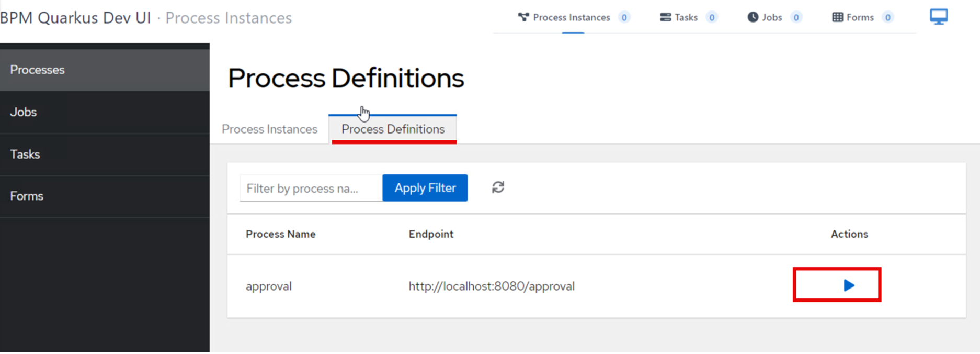Click the monitor icon in top right
This screenshot has height=354, width=980.
939,17
